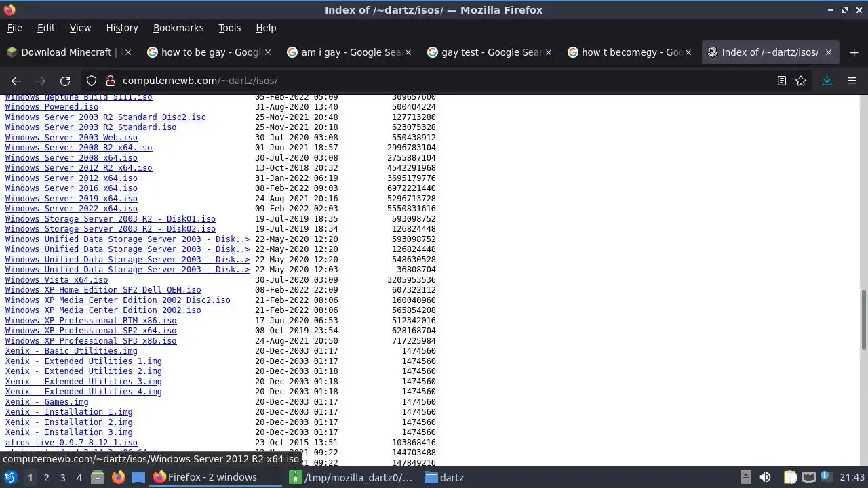Switch to Download Minecraft tab
The width and height of the screenshot is (868, 488).
(69, 52)
